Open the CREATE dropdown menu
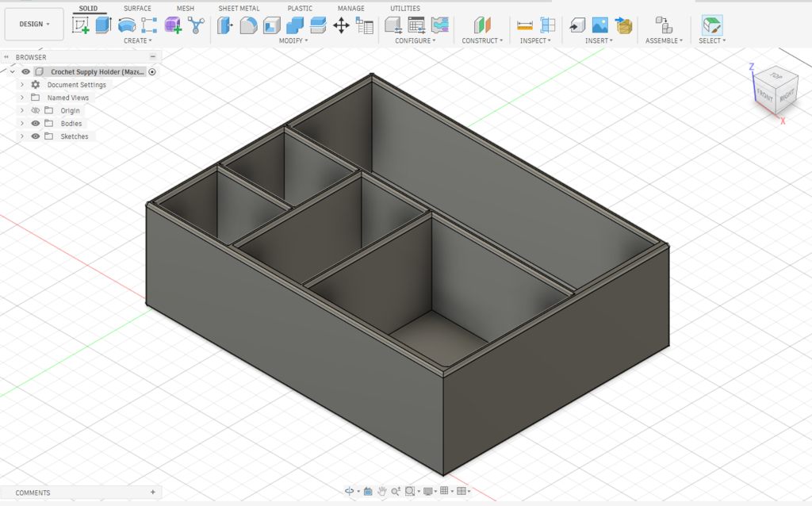Image resolution: width=812 pixels, height=506 pixels. (x=138, y=40)
